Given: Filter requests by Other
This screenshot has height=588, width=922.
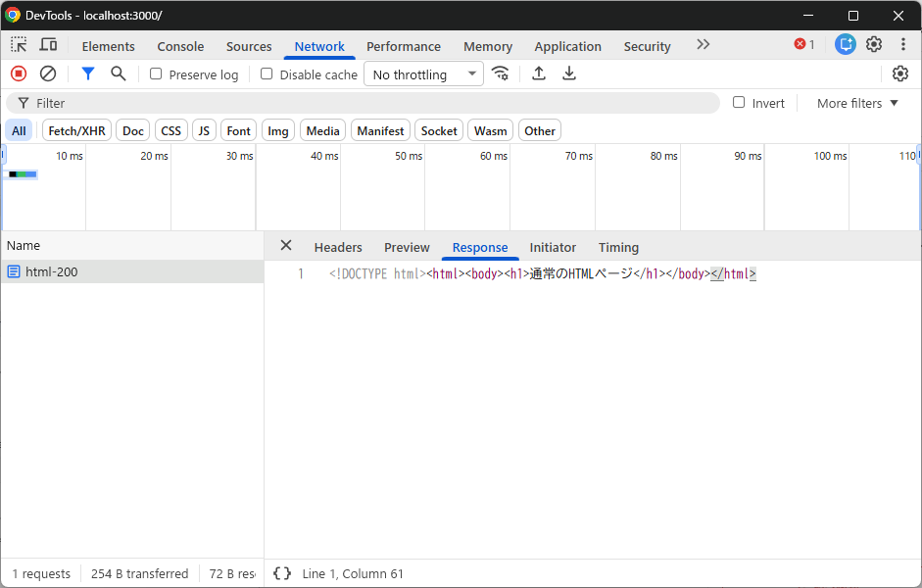Looking at the screenshot, I should pyautogui.click(x=540, y=130).
